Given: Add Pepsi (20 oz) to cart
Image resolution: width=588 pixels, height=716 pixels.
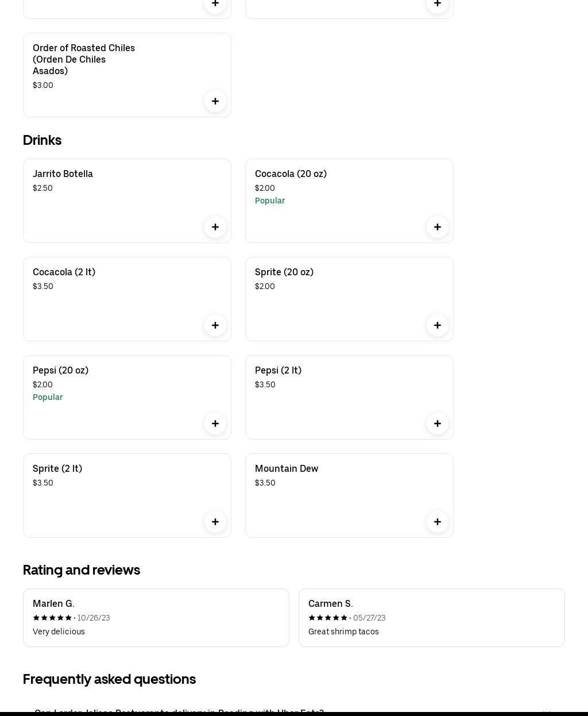Looking at the screenshot, I should (215, 424).
